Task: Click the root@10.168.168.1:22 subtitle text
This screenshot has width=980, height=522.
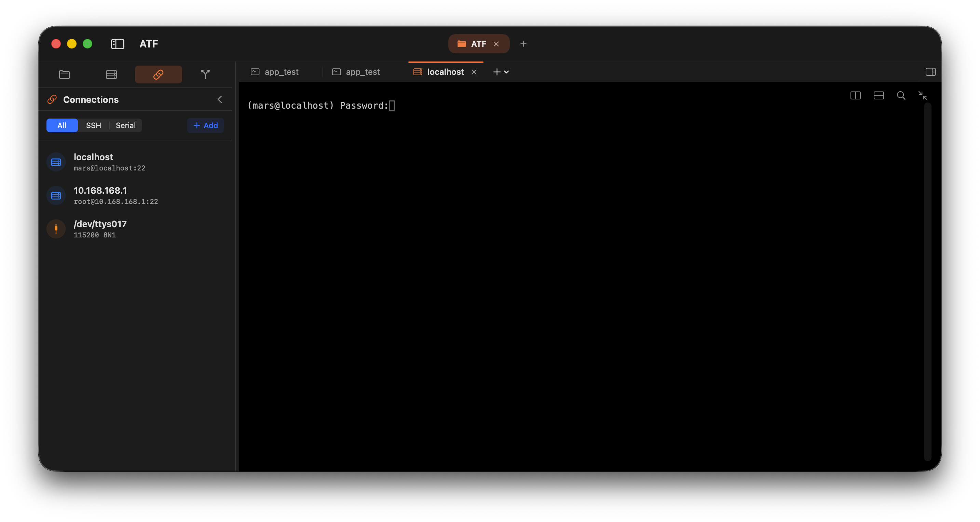Action: click(115, 202)
